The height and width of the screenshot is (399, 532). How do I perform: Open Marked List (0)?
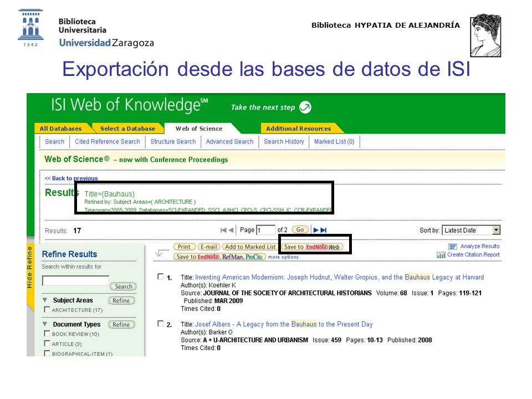pyautogui.click(x=334, y=141)
